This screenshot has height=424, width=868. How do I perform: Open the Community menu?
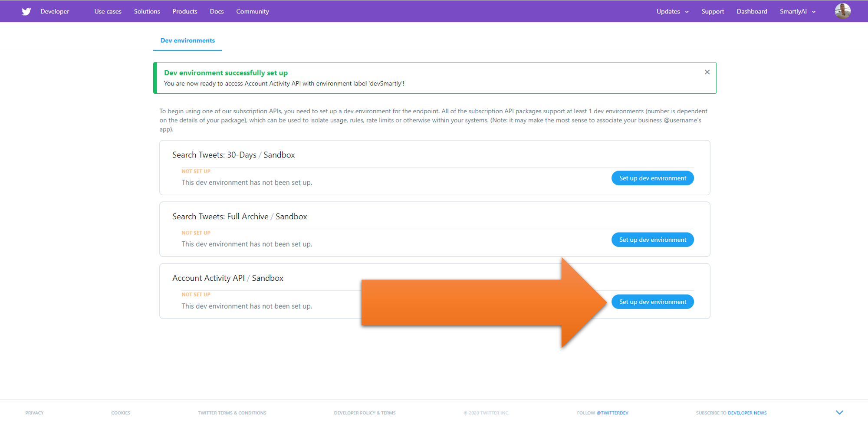click(x=253, y=12)
